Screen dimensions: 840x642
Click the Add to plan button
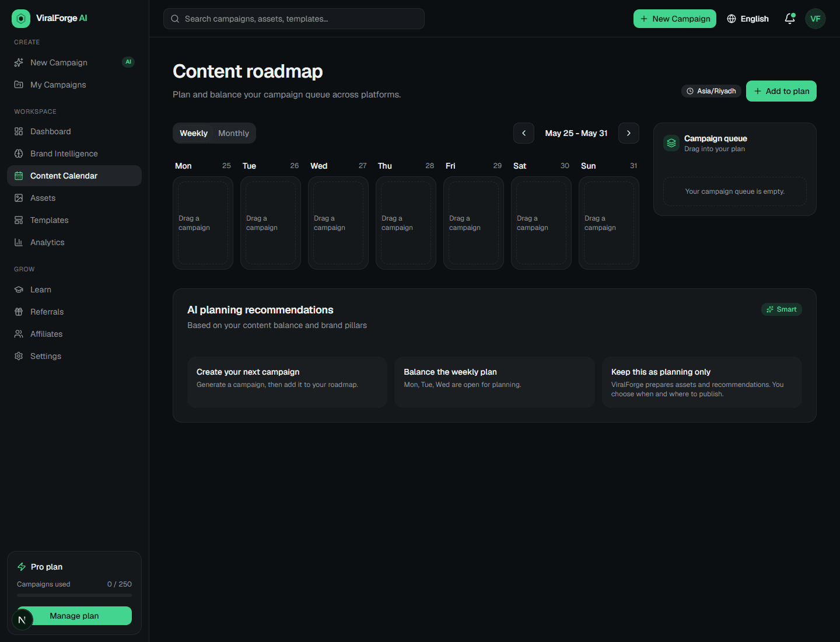(781, 91)
